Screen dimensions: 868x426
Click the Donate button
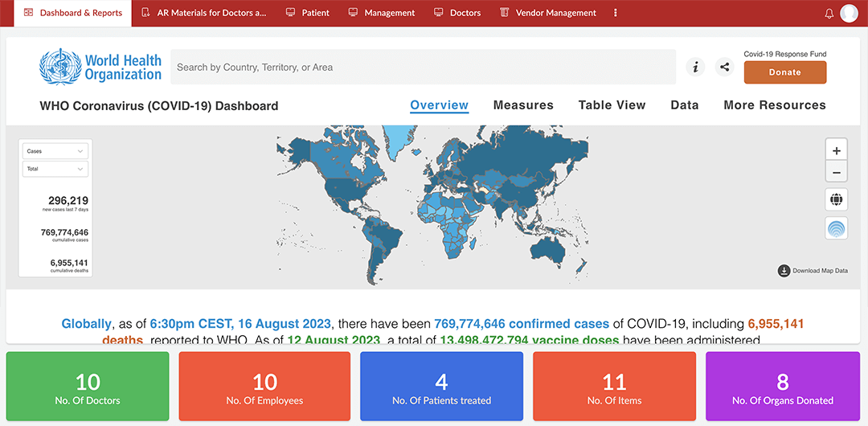tap(785, 72)
